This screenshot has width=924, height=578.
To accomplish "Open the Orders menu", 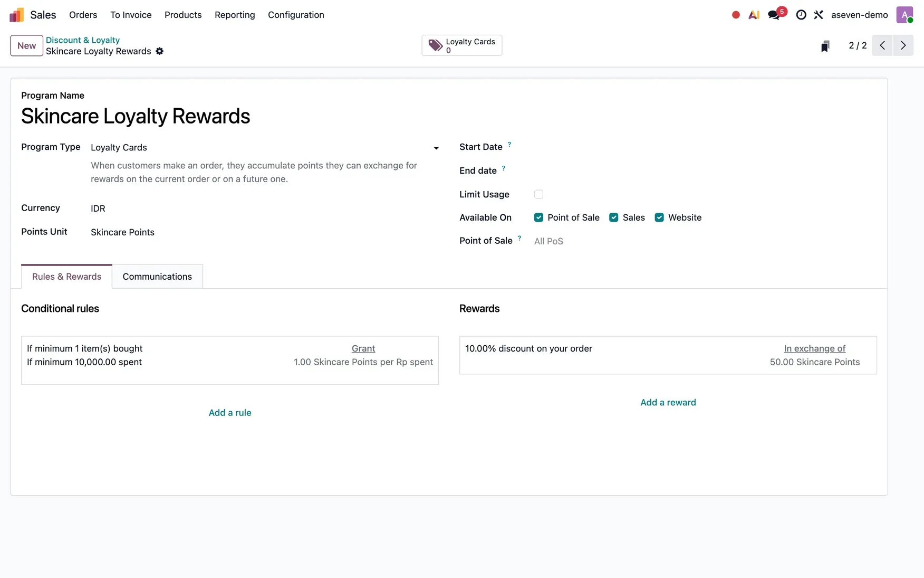I will [83, 15].
